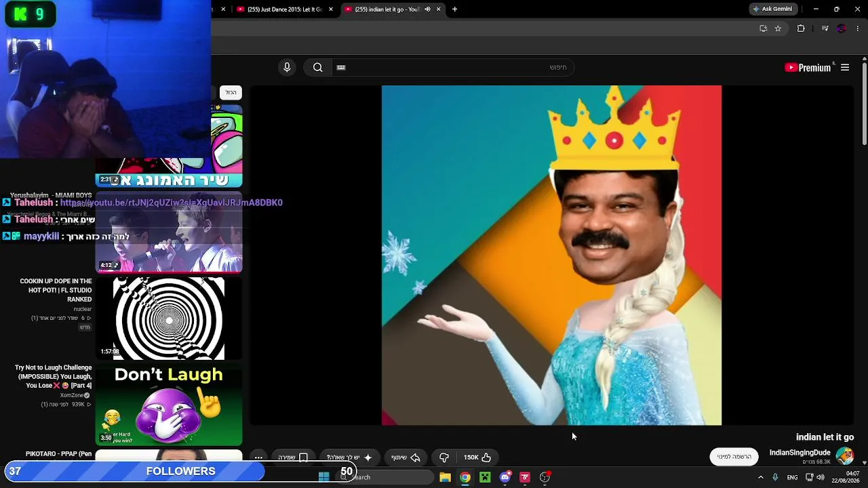
Task: Click the video player showing Elsa image
Action: click(551, 256)
